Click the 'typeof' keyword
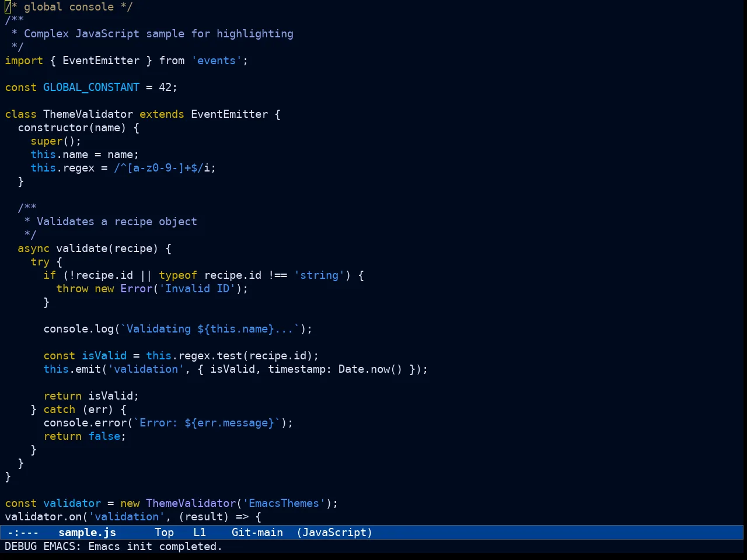Screen dimensions: 747x560 tap(178, 275)
